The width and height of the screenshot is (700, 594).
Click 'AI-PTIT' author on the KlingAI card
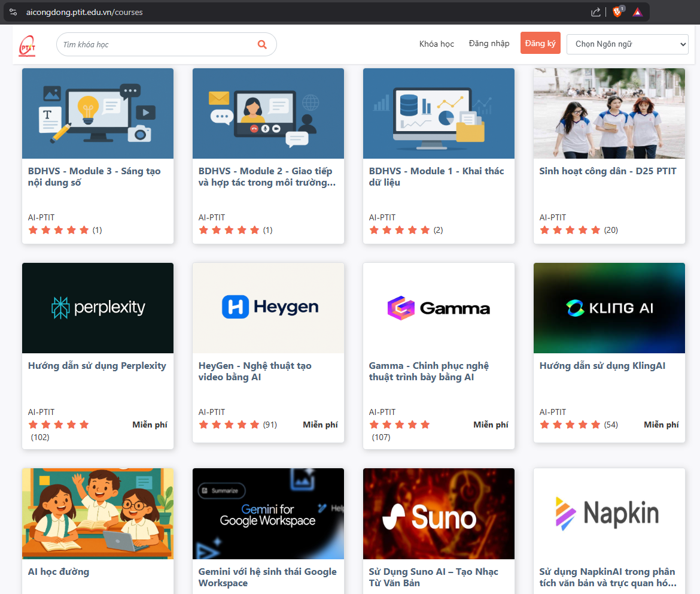pyautogui.click(x=553, y=412)
